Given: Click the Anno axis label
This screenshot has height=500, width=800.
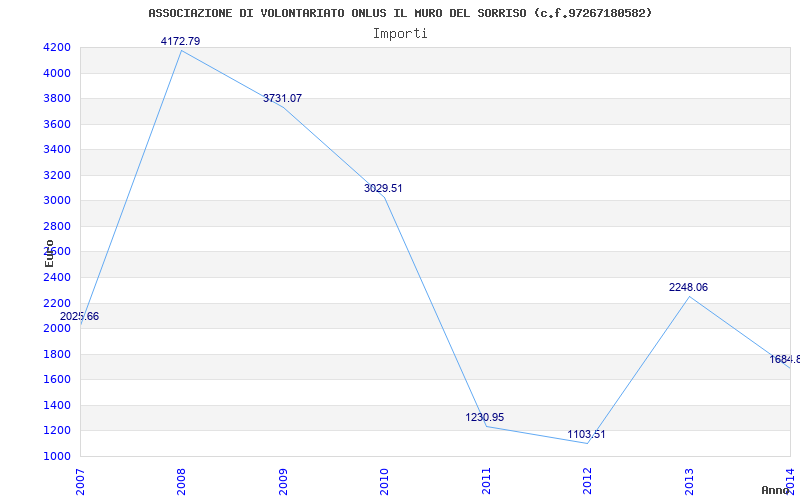Looking at the screenshot, I should tap(775, 490).
